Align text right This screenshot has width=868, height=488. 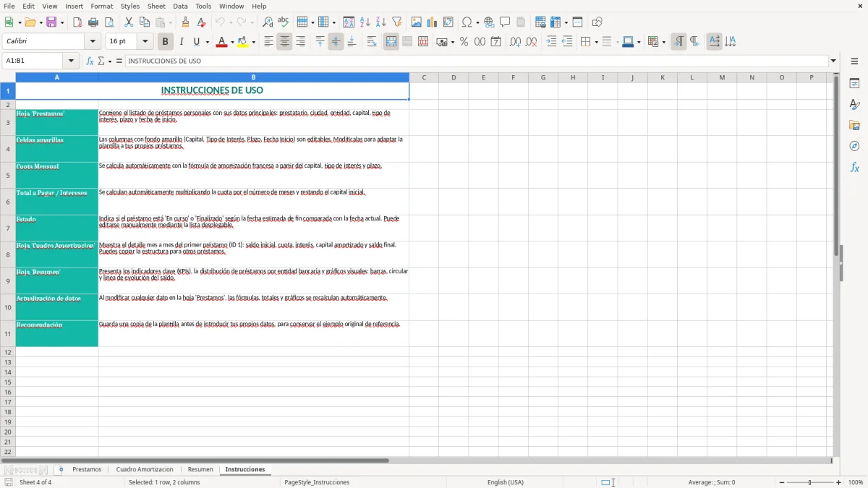(301, 42)
